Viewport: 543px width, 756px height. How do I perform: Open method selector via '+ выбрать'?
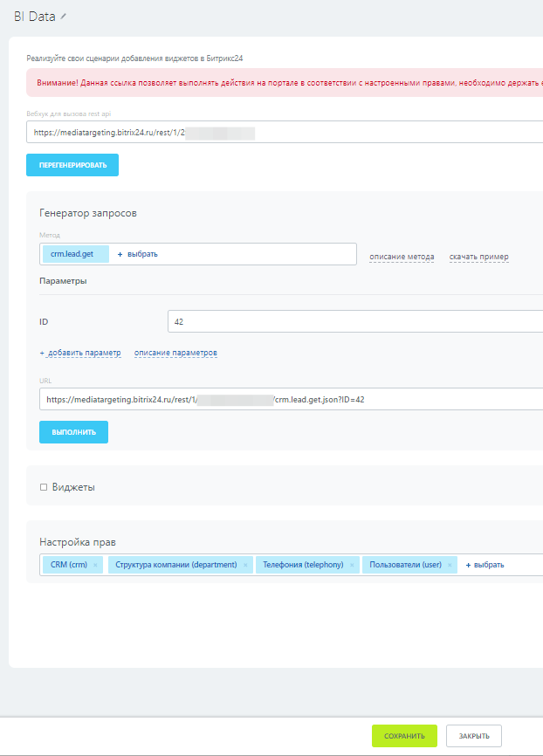point(138,254)
